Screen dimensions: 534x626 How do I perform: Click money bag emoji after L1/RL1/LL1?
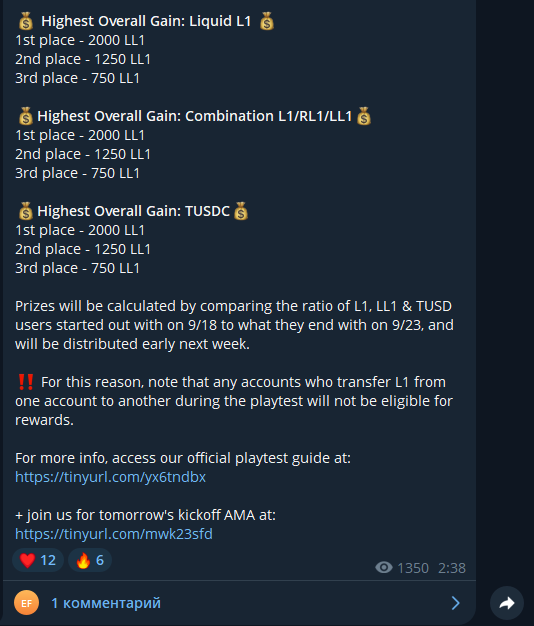[364, 116]
